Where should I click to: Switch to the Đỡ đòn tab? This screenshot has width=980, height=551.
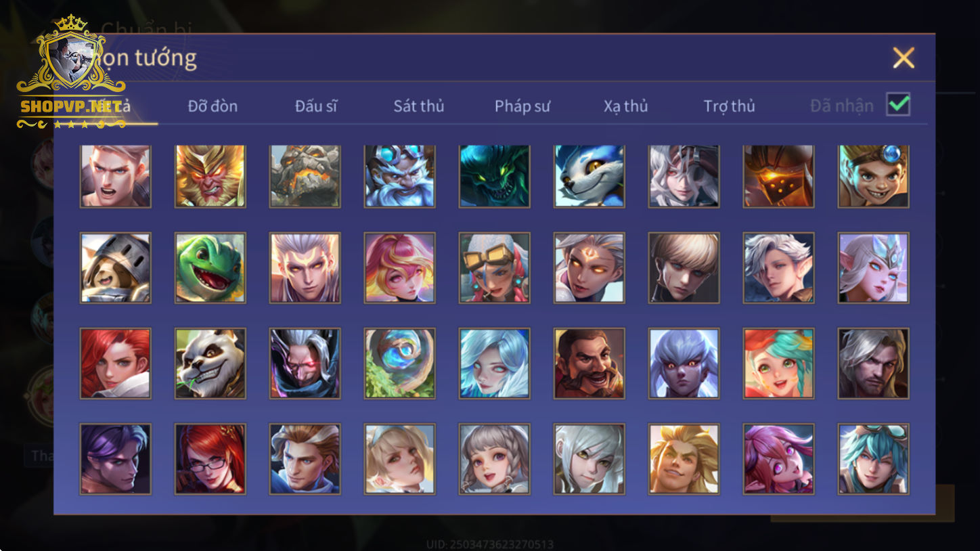[213, 106]
